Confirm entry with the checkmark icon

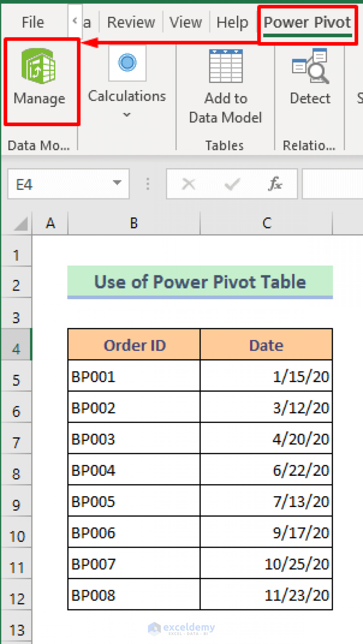click(232, 184)
